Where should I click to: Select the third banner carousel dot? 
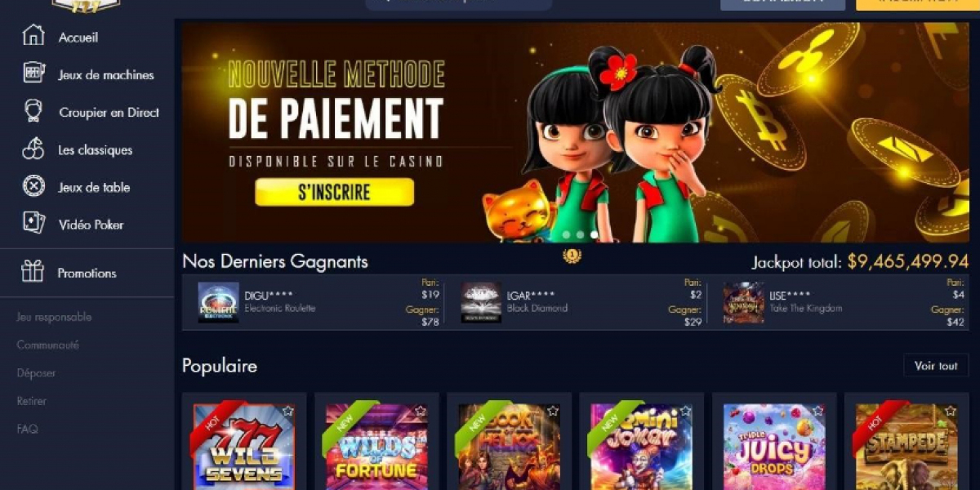point(594,234)
